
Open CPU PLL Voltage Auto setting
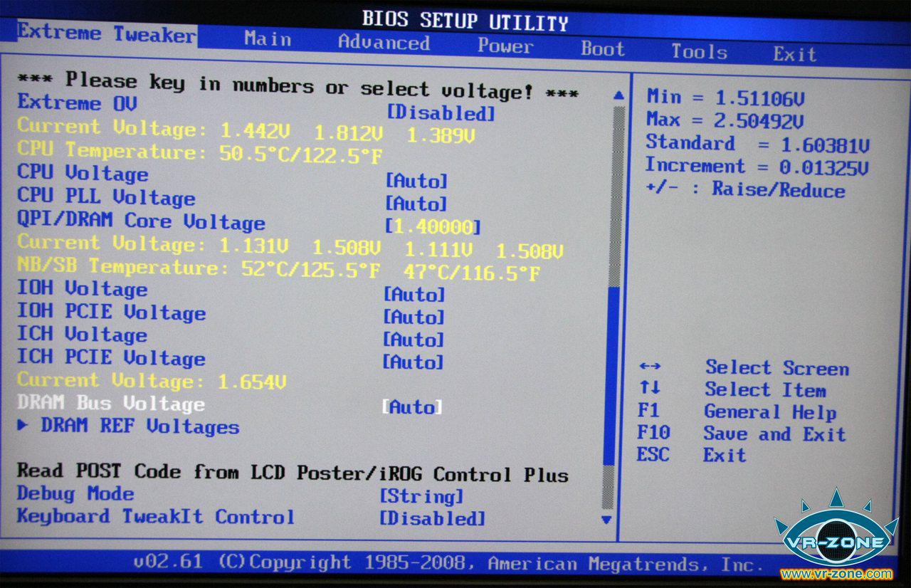click(416, 204)
